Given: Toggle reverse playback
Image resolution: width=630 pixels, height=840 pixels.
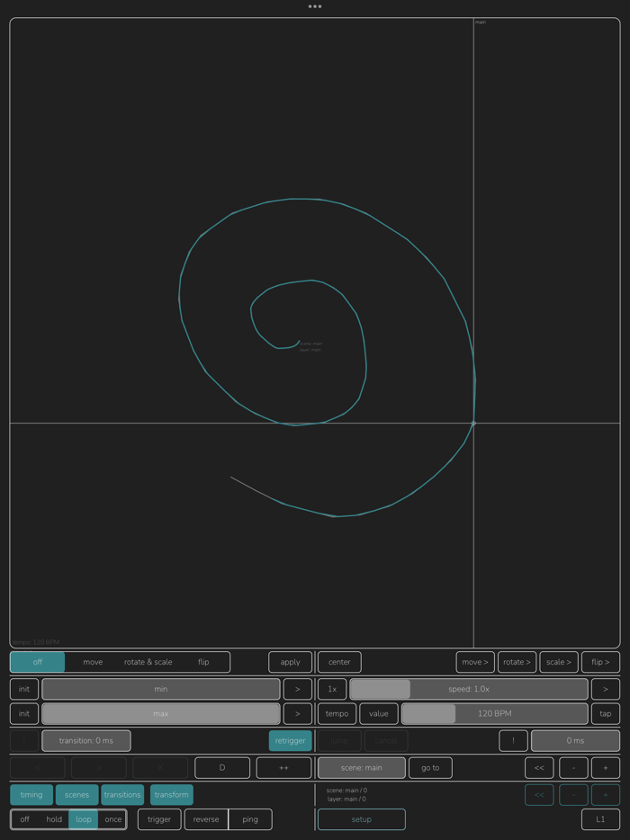Looking at the screenshot, I should pos(206,819).
